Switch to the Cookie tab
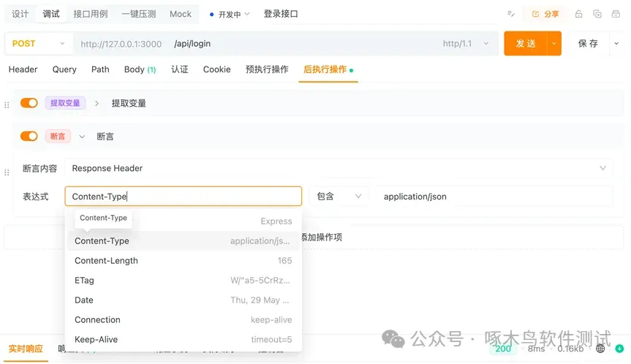The image size is (631, 364). click(216, 69)
